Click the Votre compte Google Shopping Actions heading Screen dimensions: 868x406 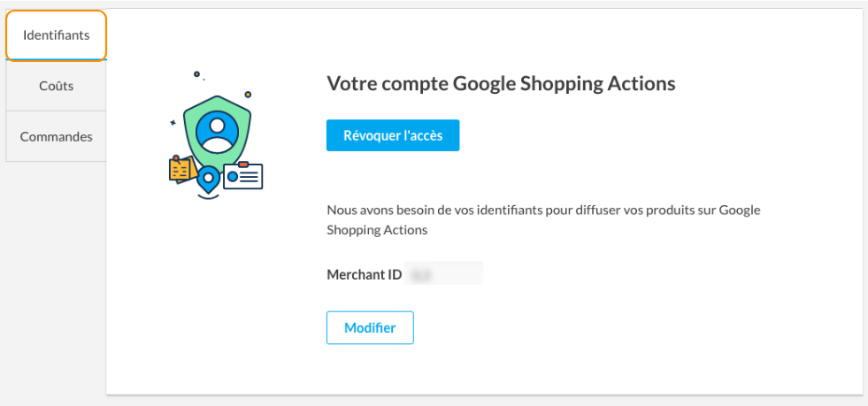pyautogui.click(x=501, y=84)
